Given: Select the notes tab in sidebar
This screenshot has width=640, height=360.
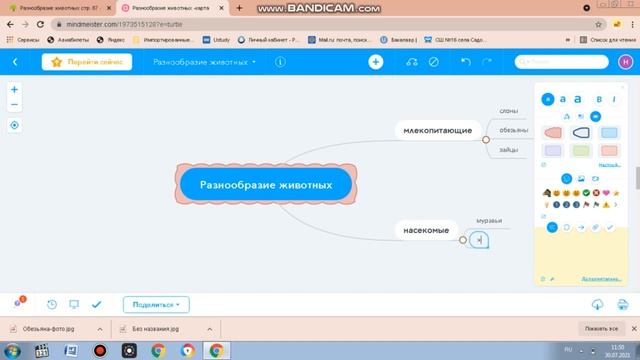Looking at the screenshot, I should coord(552,227).
